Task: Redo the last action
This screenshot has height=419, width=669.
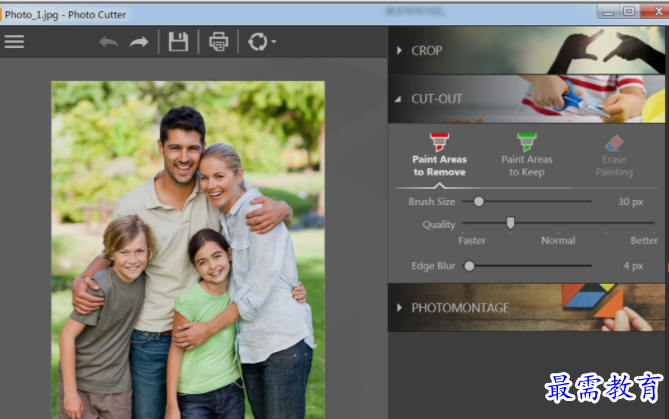Action: 139,42
